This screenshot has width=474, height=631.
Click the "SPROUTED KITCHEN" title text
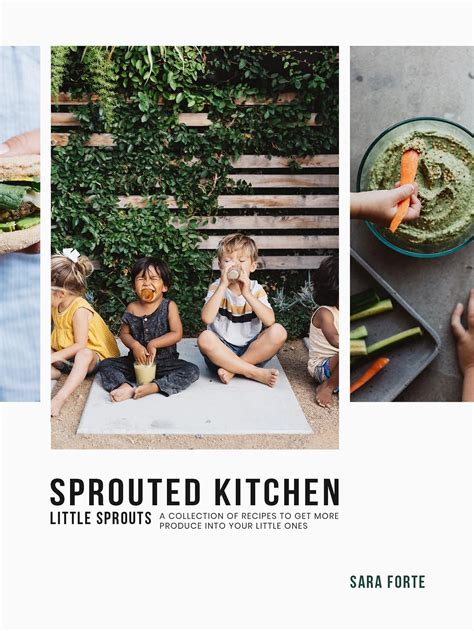[195, 492]
